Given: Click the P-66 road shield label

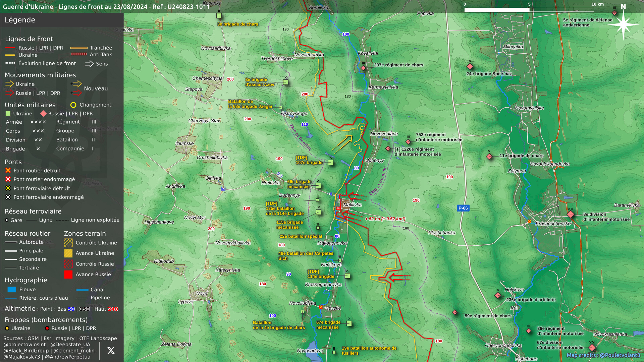Looking at the screenshot, I should coord(463,208).
